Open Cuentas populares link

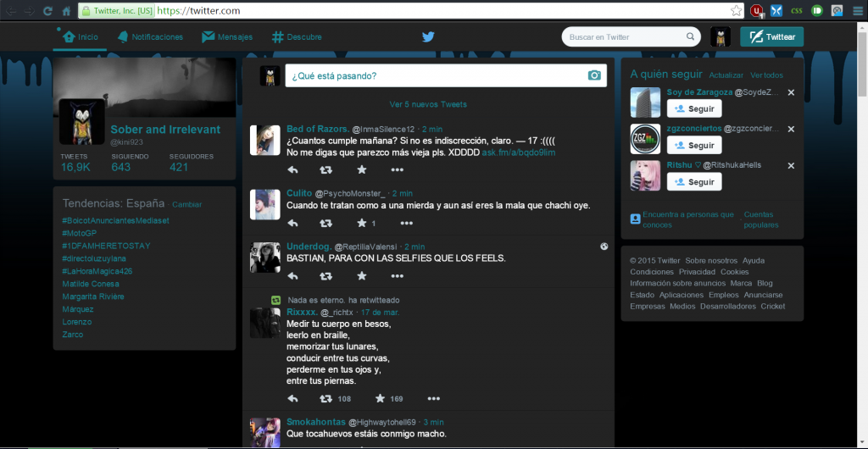[x=761, y=219]
